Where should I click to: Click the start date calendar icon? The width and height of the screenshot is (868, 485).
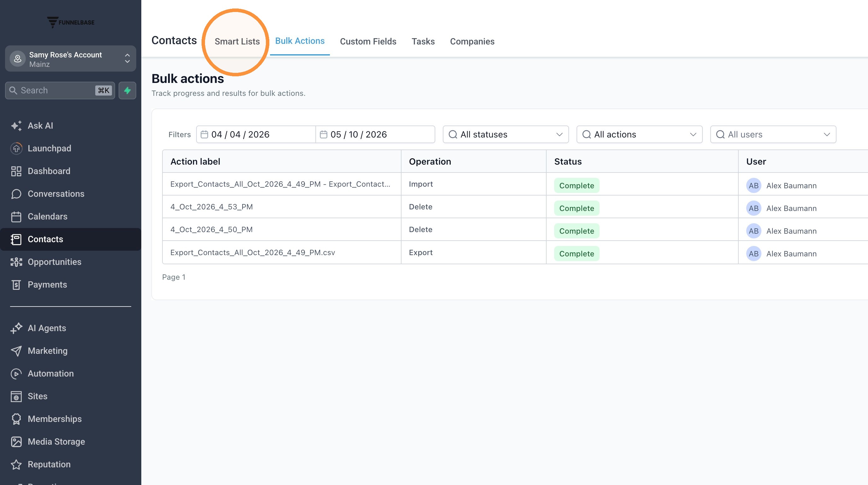click(x=204, y=134)
